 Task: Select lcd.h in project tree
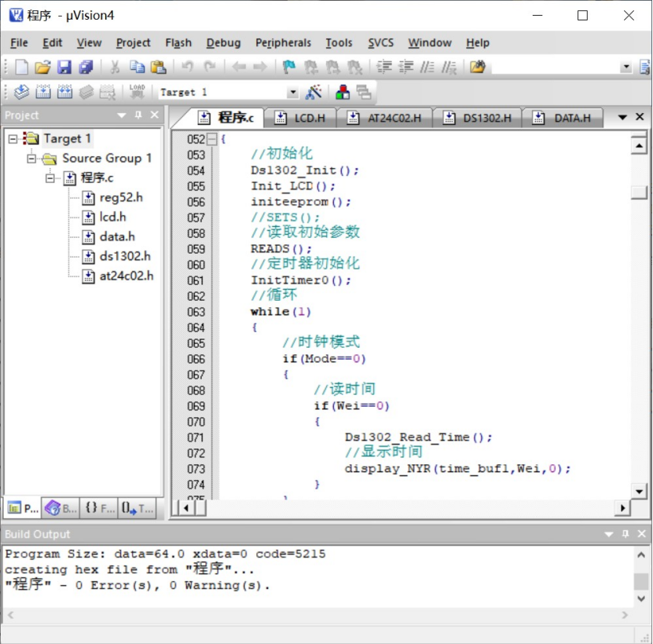point(104,217)
